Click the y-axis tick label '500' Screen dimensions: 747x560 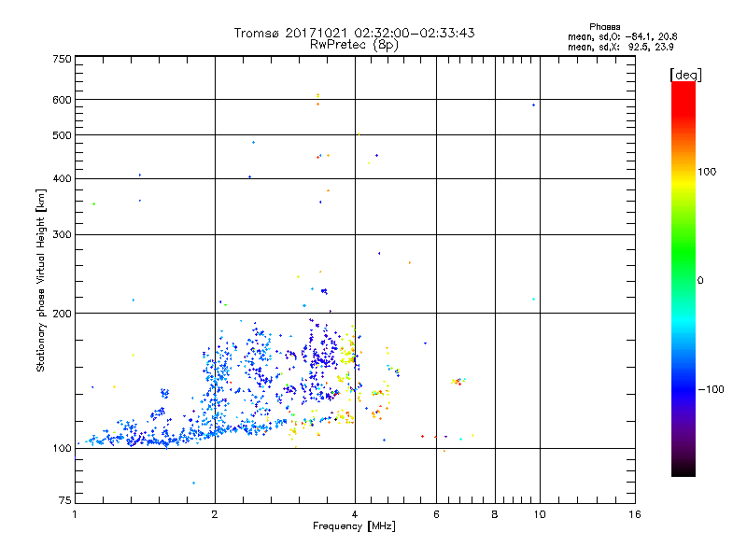[62, 135]
